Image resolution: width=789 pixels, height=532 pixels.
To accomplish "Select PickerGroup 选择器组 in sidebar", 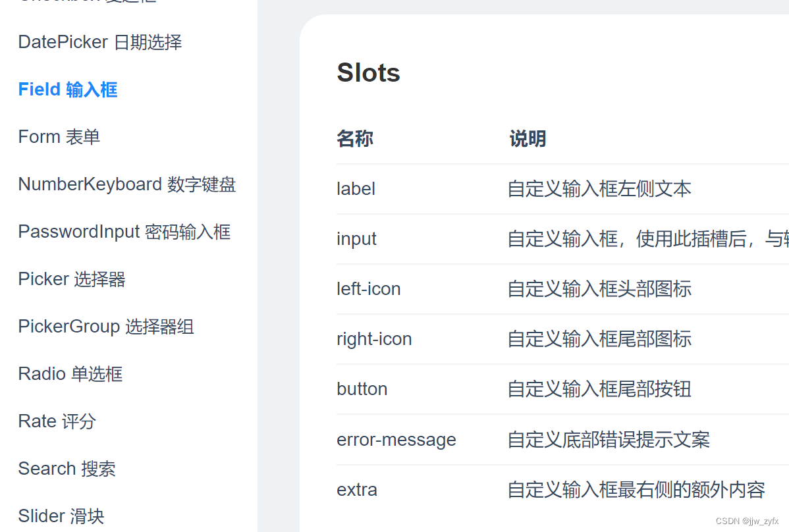I will pyautogui.click(x=106, y=326).
